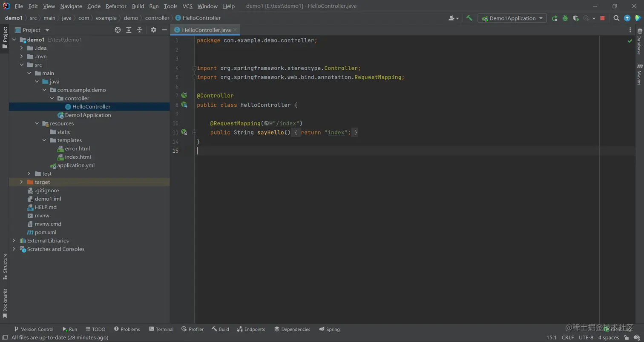Screen dimensions: 644x342
Task: Open the Refactor menu
Action: click(x=116, y=6)
